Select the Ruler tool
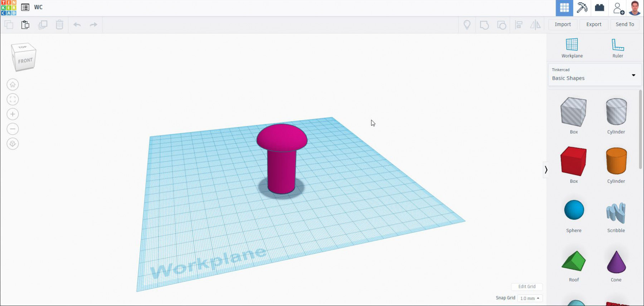644x306 pixels. [618, 48]
